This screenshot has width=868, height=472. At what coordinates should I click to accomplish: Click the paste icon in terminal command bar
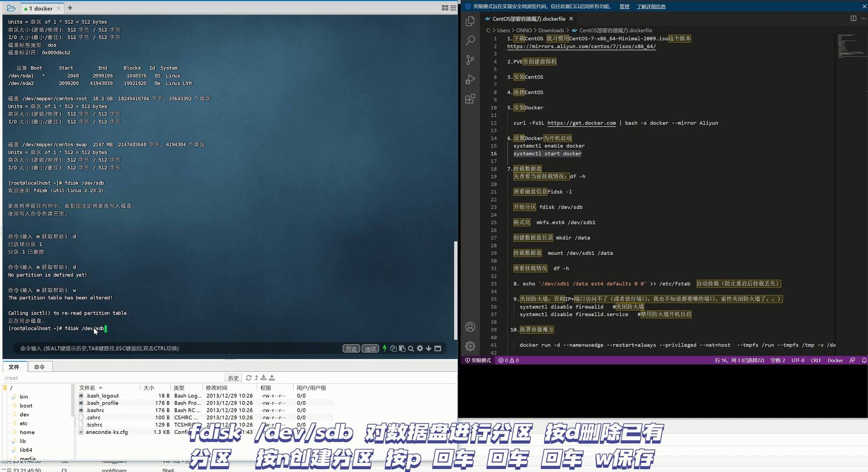[x=402, y=348]
